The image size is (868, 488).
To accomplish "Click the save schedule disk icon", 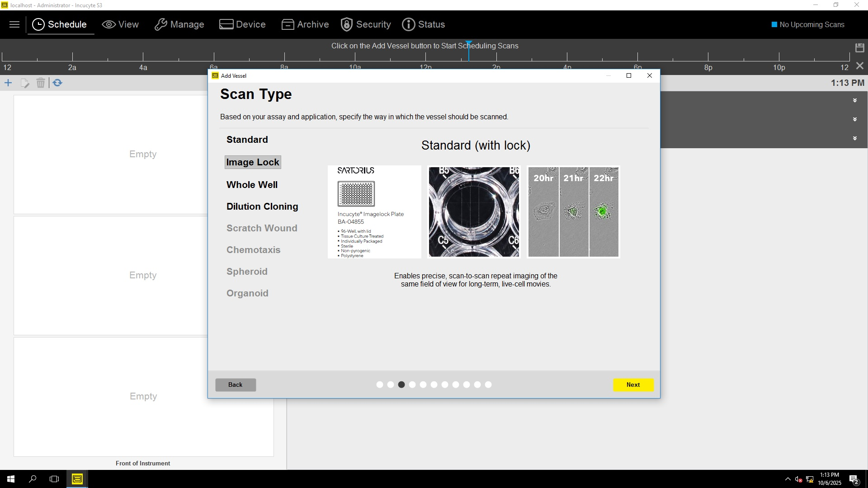I will pos(859,47).
